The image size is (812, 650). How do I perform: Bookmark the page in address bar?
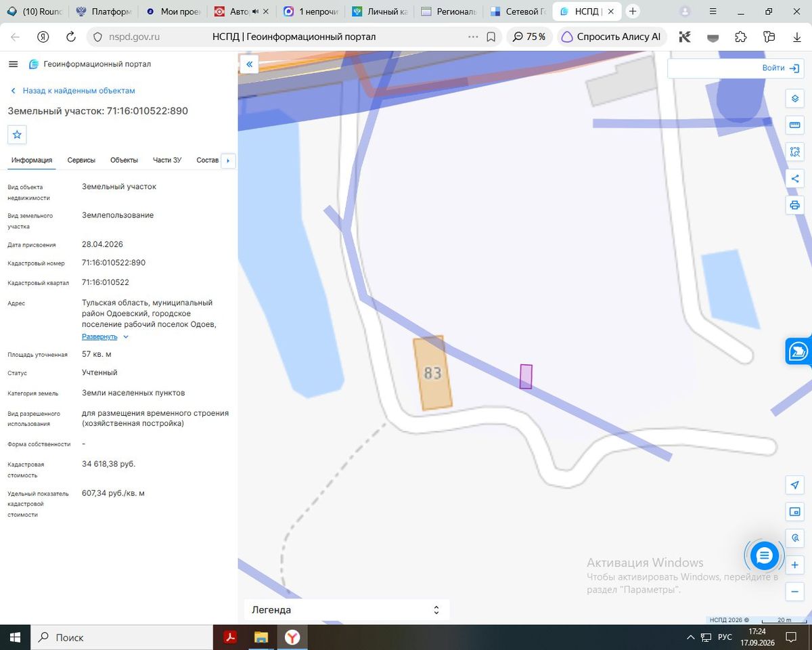coord(491,37)
